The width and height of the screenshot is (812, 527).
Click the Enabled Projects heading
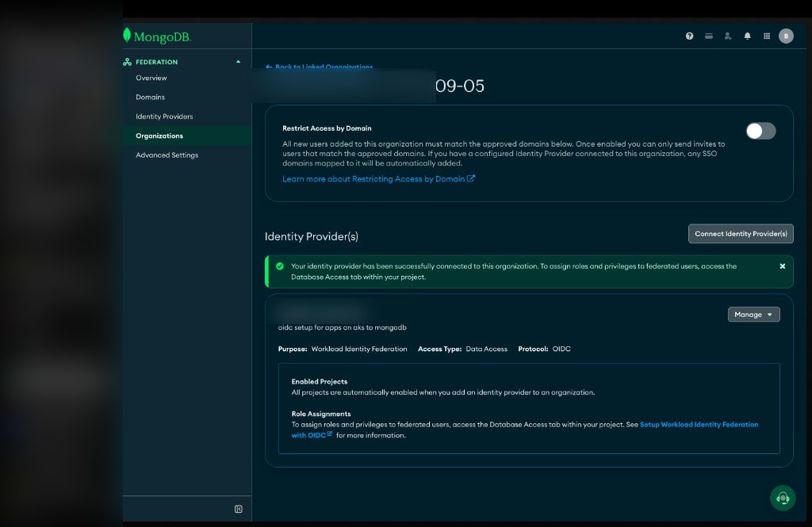(320, 381)
